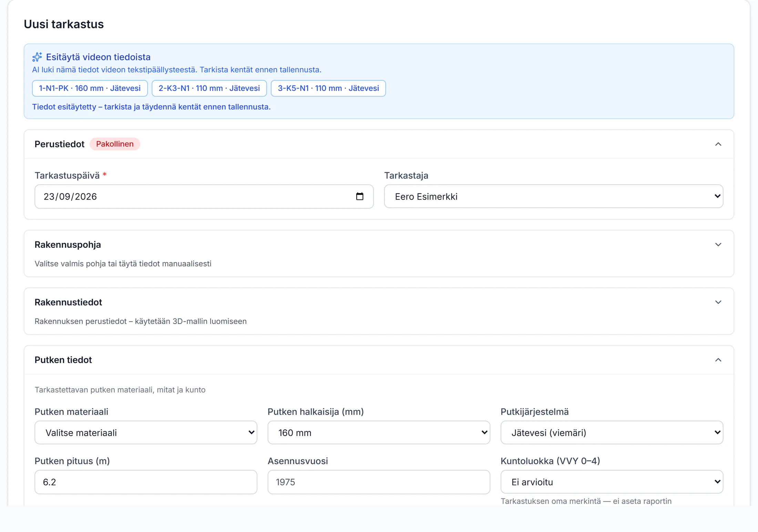Collapse the Putken tiedot section
Screen dimensions: 758x532
(718, 360)
